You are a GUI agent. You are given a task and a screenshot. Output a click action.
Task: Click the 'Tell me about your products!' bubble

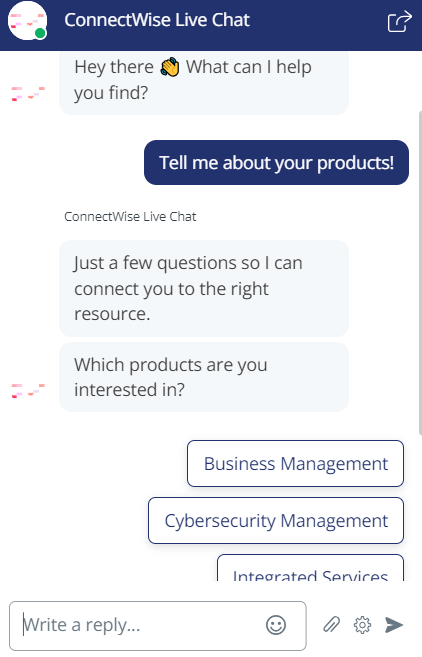click(x=276, y=163)
